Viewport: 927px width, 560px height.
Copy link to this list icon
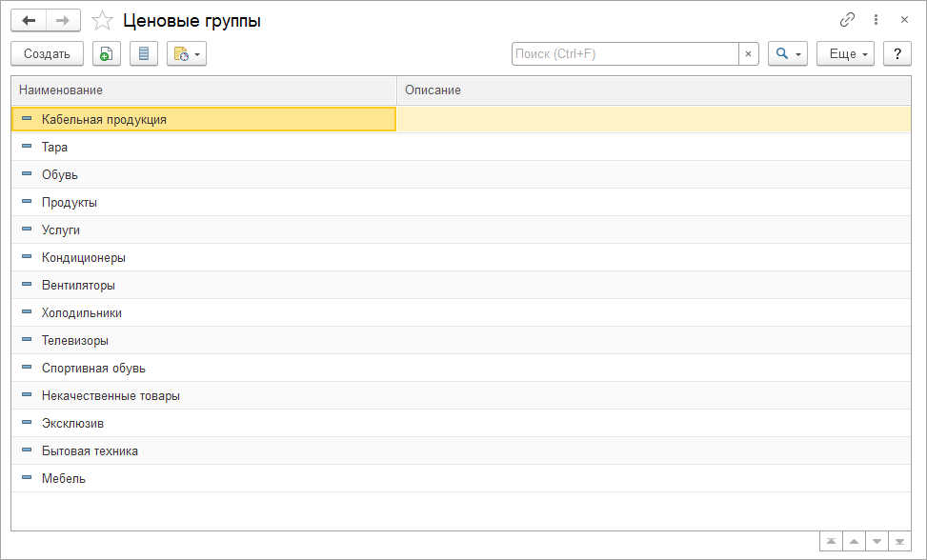pyautogui.click(x=847, y=20)
